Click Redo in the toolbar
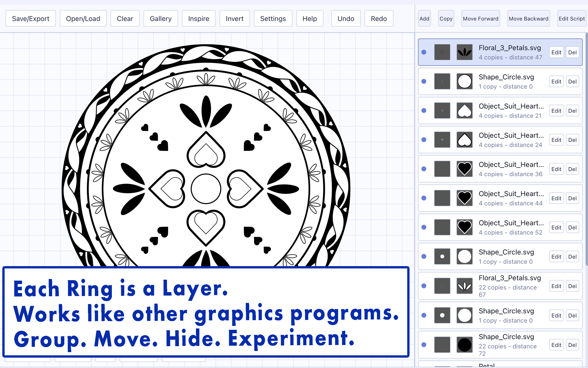 (379, 18)
